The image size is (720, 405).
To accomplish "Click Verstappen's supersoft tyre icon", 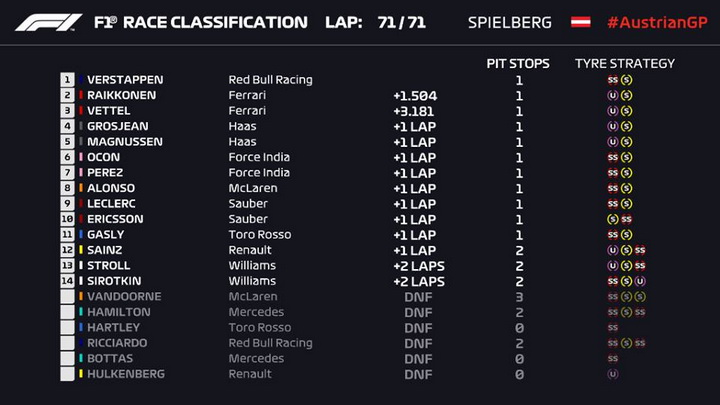I will pos(613,80).
